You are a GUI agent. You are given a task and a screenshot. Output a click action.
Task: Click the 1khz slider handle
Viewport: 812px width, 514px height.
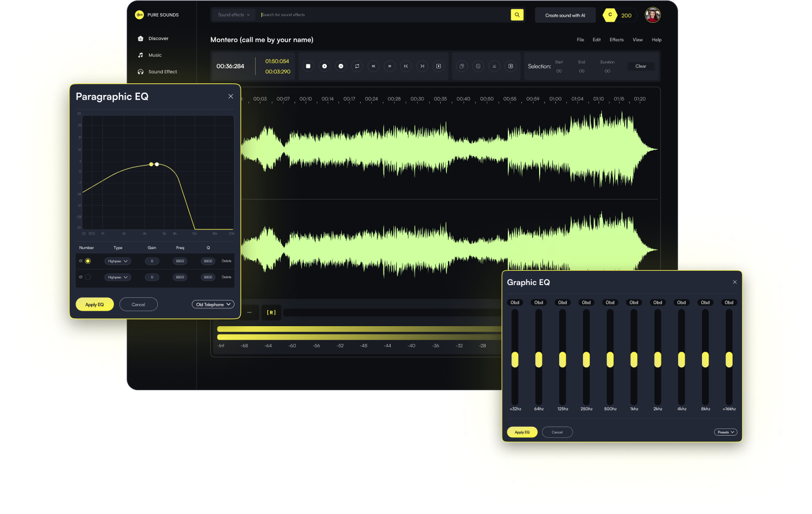tap(634, 360)
